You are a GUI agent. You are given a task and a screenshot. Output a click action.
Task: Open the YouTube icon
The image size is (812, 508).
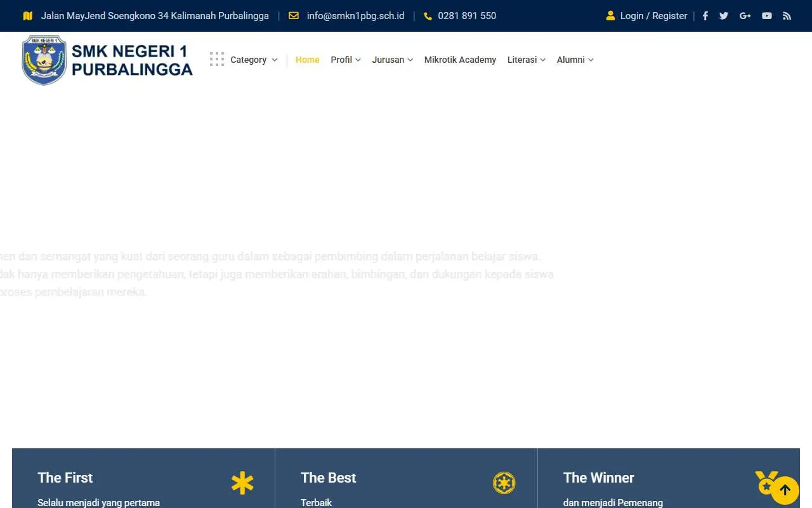pyautogui.click(x=767, y=16)
